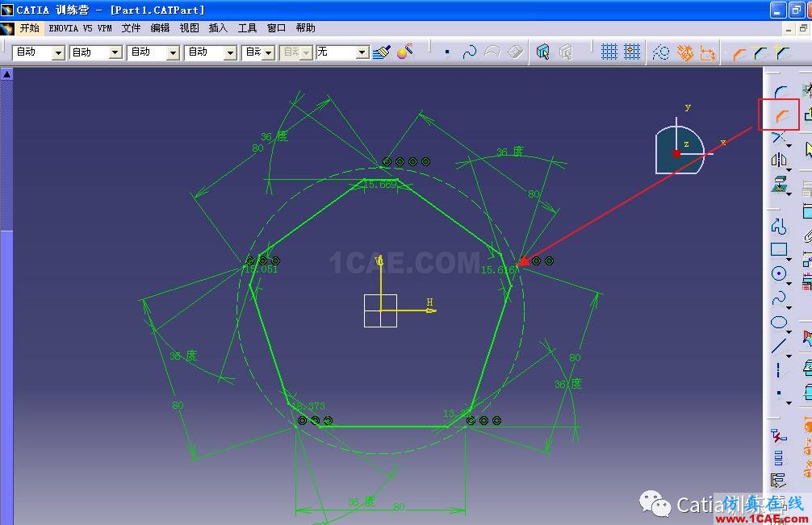Click the scroll-up arrow on the left edge

pyautogui.click(x=6, y=74)
